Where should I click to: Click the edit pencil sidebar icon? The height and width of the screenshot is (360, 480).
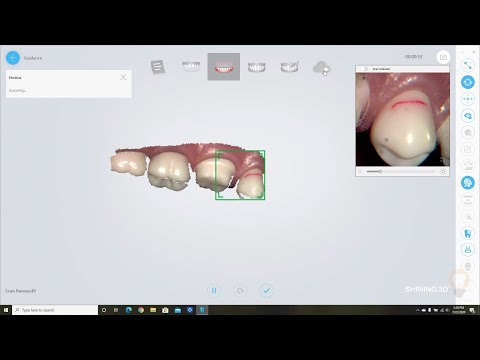[468, 149]
